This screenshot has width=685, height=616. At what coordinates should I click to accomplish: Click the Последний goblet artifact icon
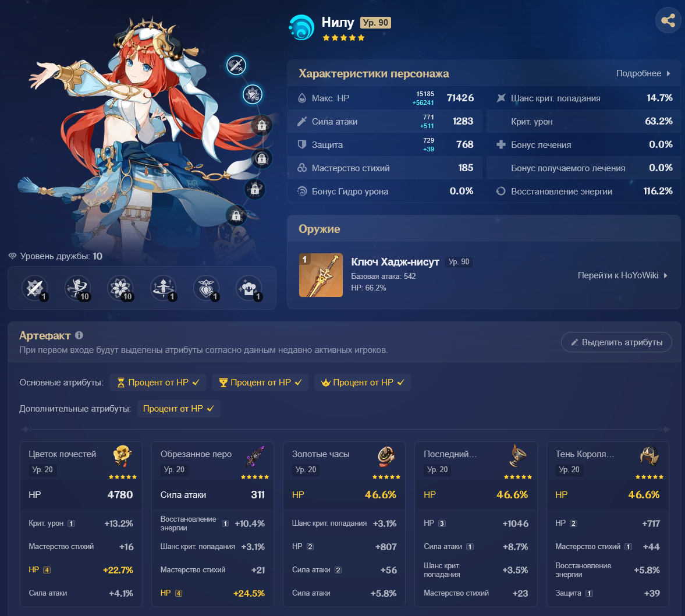518,456
